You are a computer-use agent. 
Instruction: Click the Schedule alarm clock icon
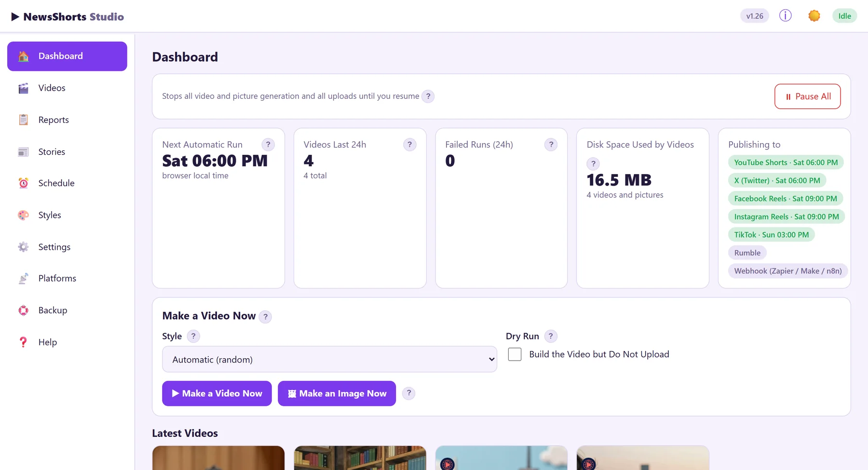point(23,183)
